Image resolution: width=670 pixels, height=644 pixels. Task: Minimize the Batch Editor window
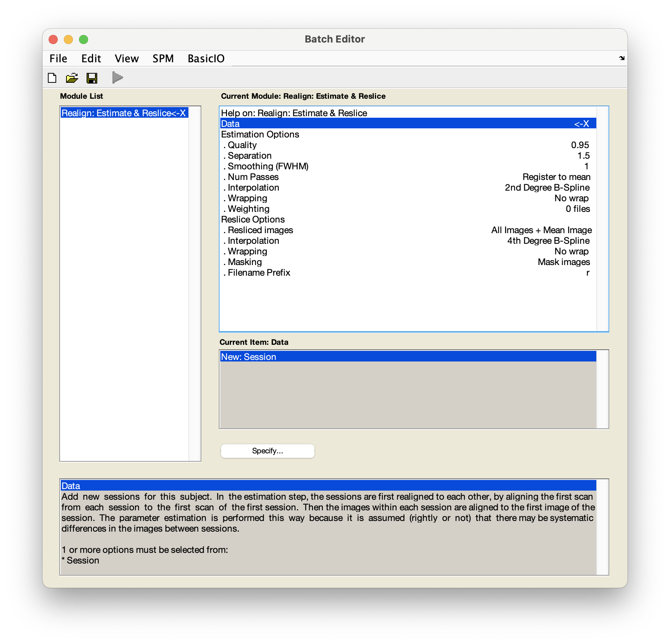click(68, 39)
